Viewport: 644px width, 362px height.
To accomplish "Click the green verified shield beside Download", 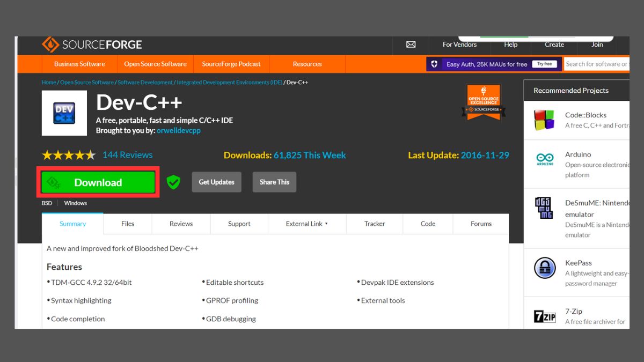I will [x=173, y=182].
